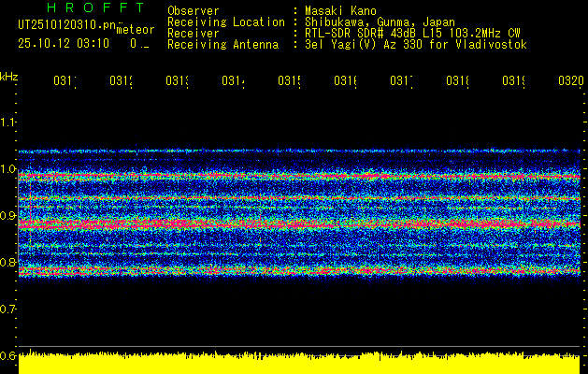Click the yellow signal level bar graph
This screenshot has width=588, height=374.
(299, 363)
